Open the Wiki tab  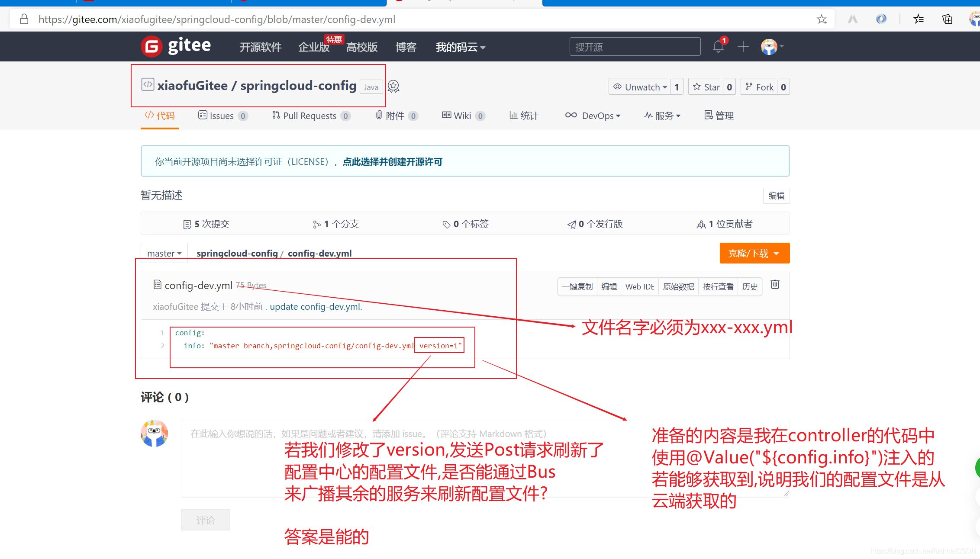(x=463, y=116)
